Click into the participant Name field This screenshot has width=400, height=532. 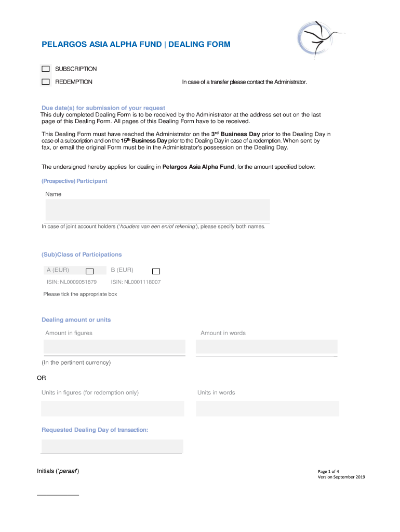click(x=157, y=210)
